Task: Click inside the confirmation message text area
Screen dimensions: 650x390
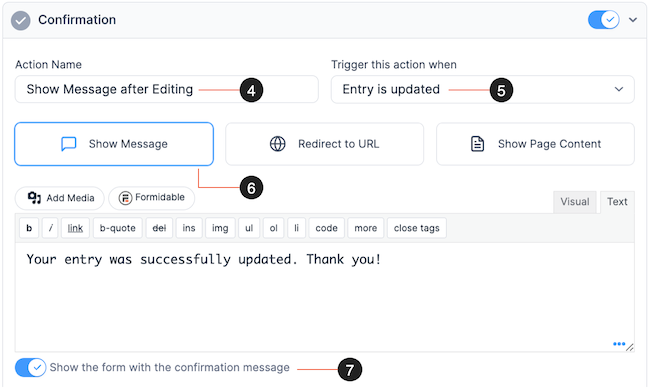Action: coord(325,297)
